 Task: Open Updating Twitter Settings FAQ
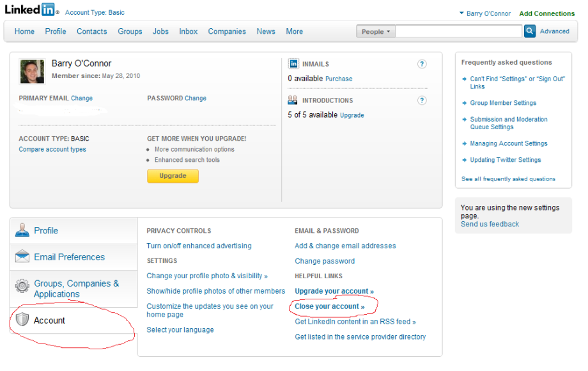(x=506, y=160)
